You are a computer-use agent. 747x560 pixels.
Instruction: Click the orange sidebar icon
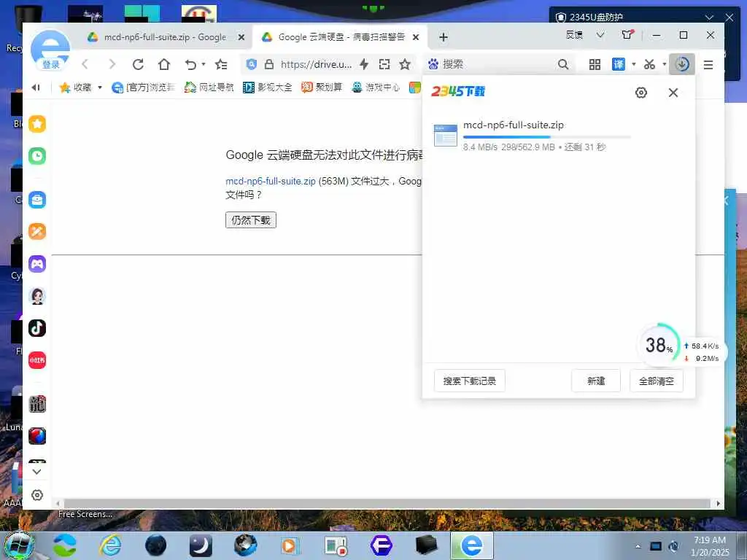[37, 231]
